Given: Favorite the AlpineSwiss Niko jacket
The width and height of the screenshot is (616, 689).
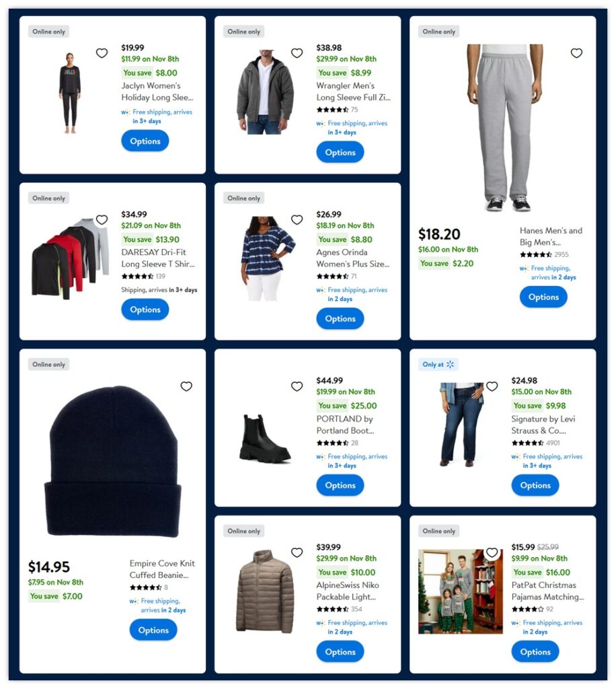Looking at the screenshot, I should (297, 552).
